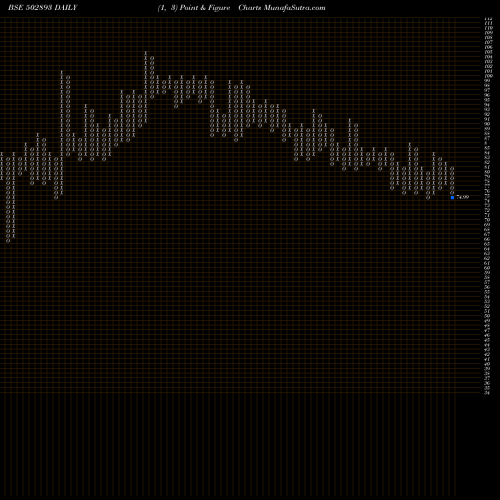Click the 'Charts MunafaSutra.com' title text
The image size is (500, 500).
(282, 8)
